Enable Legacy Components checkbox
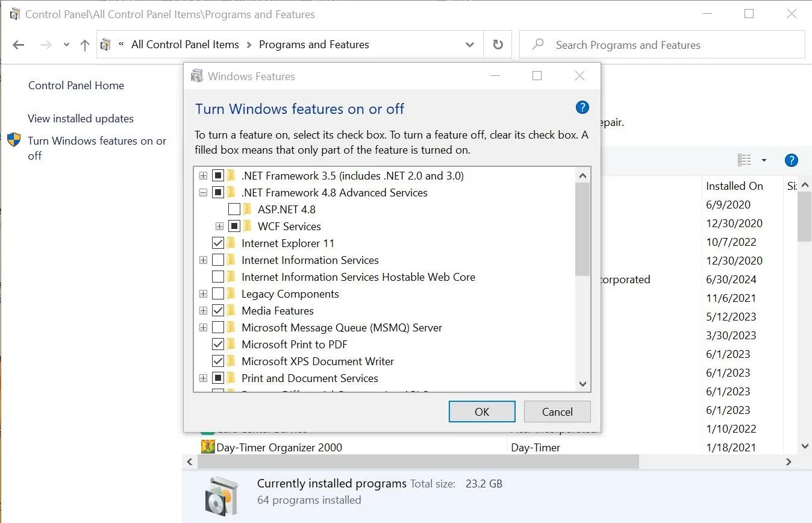This screenshot has height=523, width=812. click(x=218, y=294)
